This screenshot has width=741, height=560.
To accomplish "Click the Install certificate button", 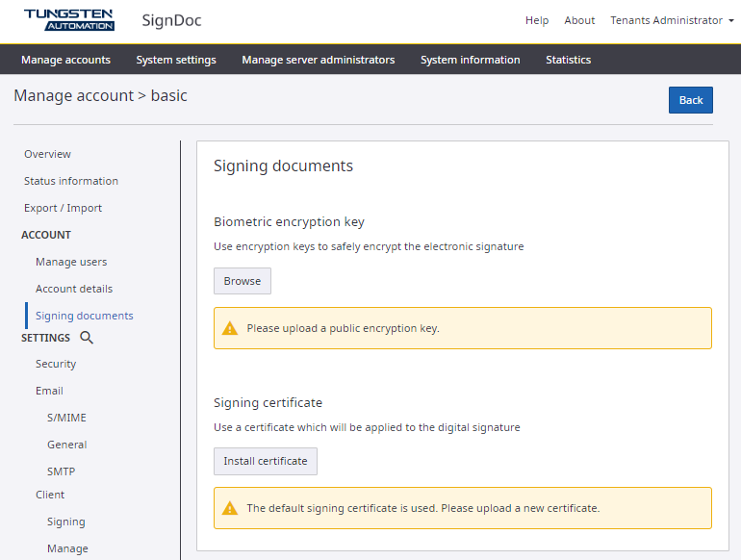I will pos(266,461).
